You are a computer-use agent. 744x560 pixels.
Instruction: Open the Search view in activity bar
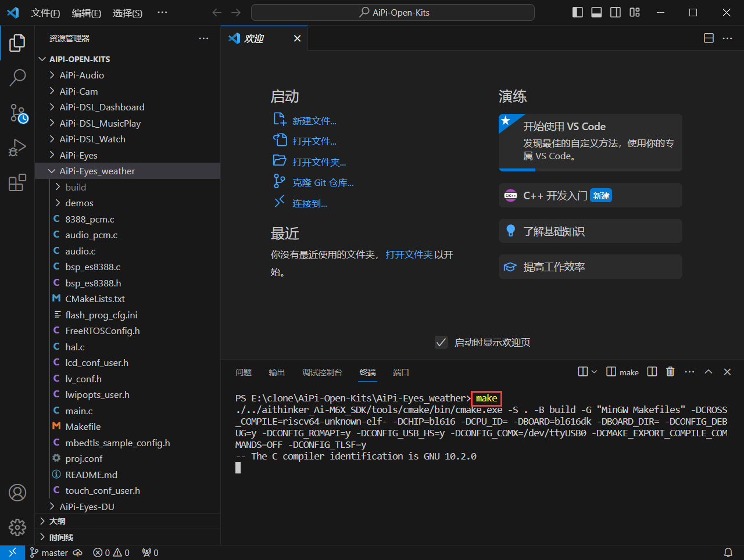pyautogui.click(x=17, y=77)
